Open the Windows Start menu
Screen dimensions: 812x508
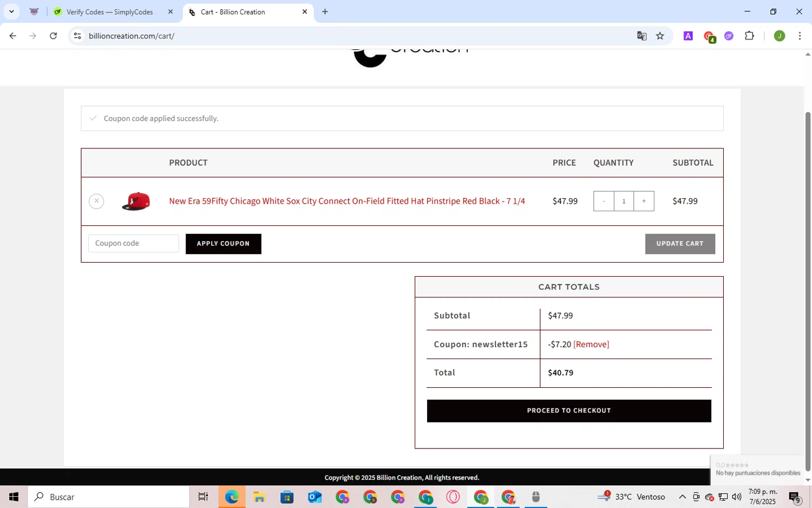click(14, 497)
